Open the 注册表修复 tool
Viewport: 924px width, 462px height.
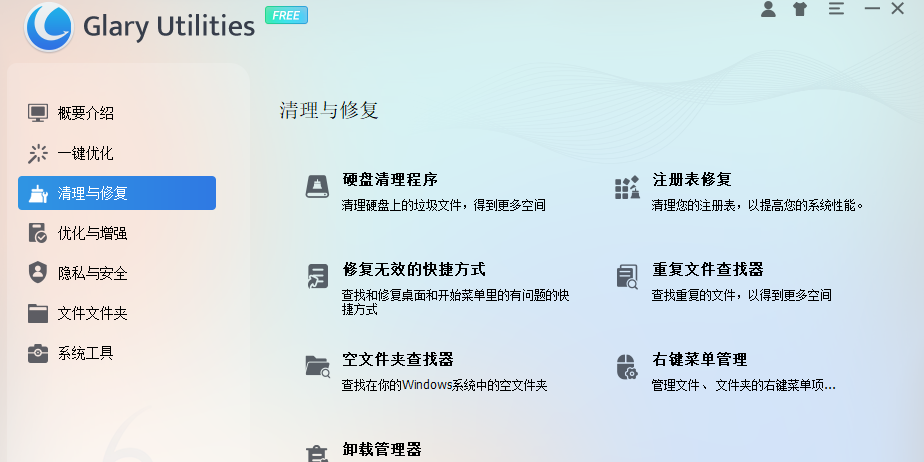tap(692, 179)
